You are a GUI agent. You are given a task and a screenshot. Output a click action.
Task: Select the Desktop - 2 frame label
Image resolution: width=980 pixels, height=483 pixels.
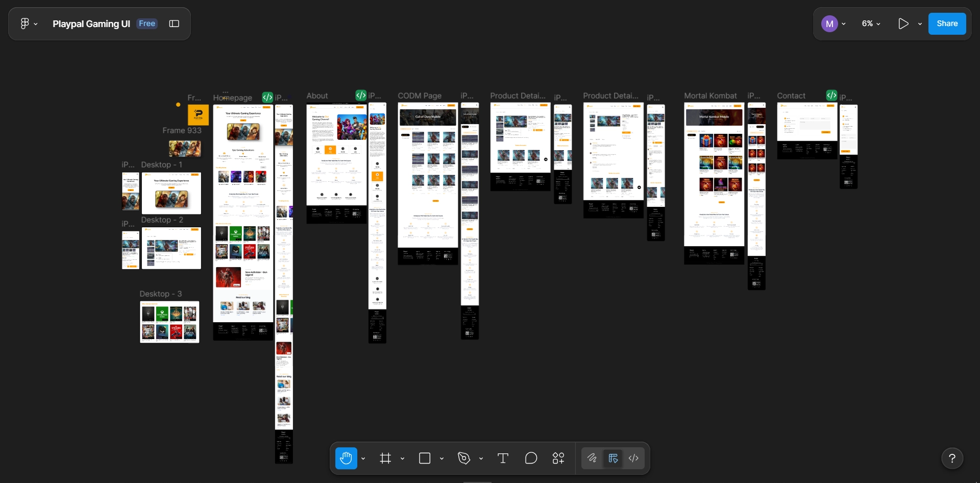[162, 220]
